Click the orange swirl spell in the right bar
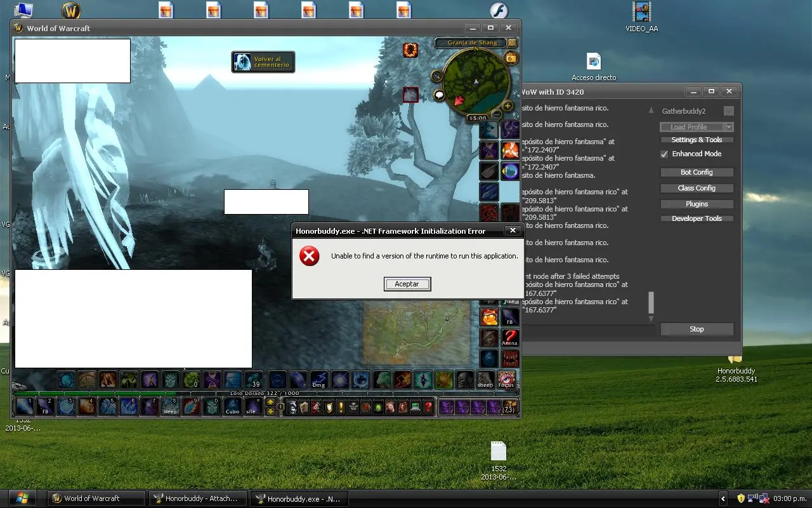Image resolution: width=812 pixels, height=508 pixels. point(510,150)
